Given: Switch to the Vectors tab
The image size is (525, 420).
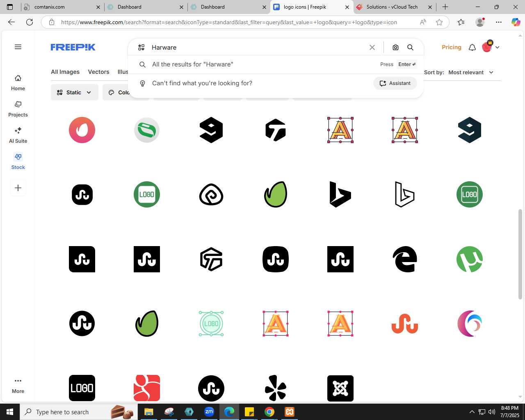Looking at the screenshot, I should pos(98,72).
